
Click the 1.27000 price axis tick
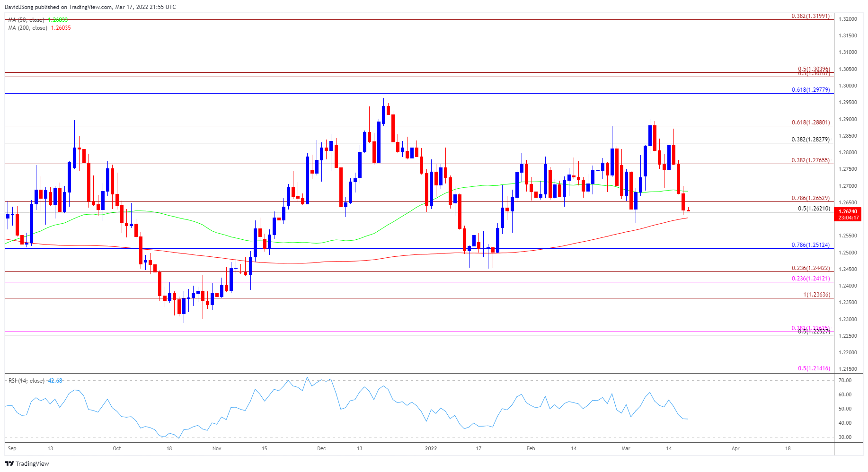(848, 186)
